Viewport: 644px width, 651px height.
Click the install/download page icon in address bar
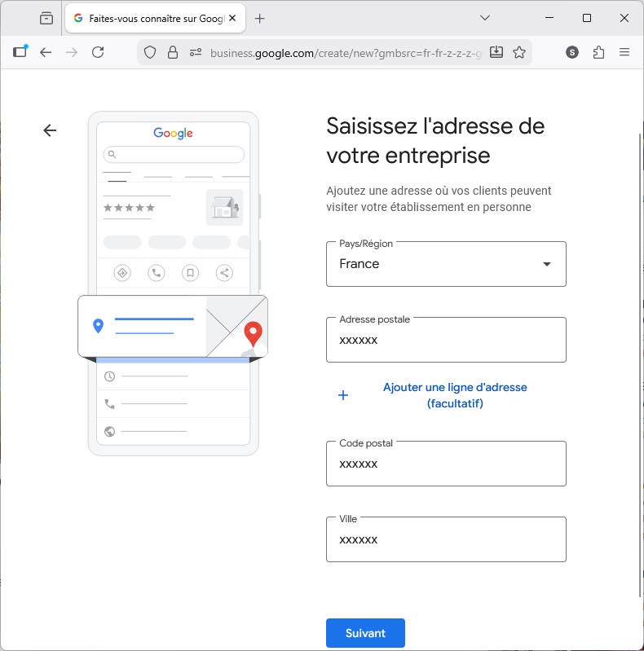coord(496,52)
